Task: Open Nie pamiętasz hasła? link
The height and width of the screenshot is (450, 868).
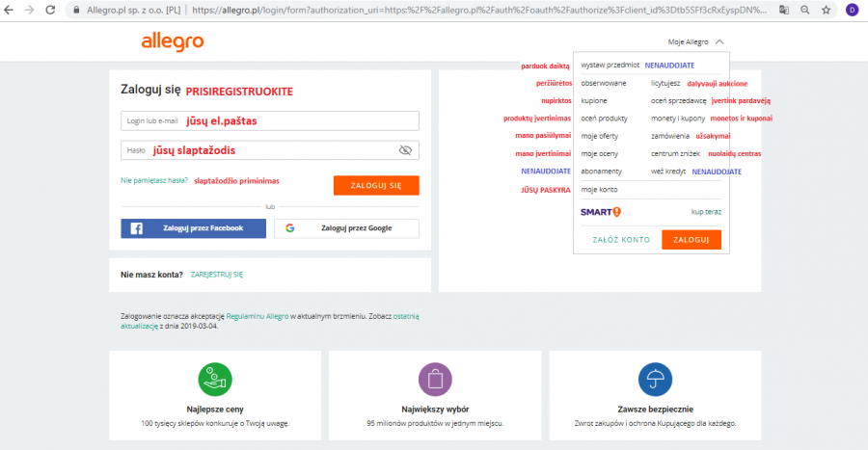Action: (x=154, y=181)
